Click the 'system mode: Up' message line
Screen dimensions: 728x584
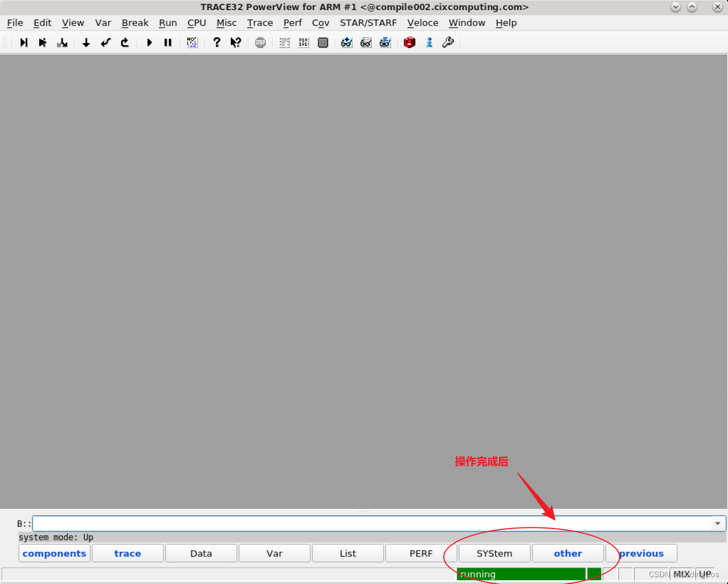pyautogui.click(x=56, y=537)
